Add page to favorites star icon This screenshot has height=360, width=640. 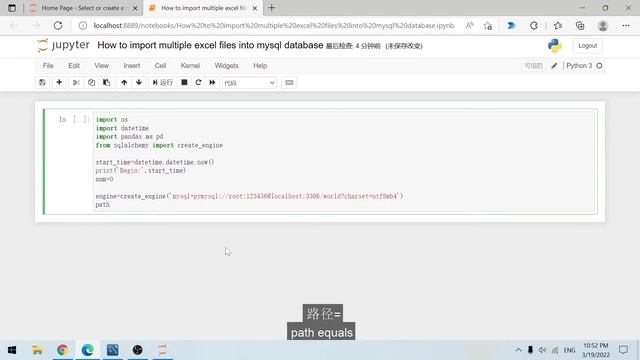(487, 26)
